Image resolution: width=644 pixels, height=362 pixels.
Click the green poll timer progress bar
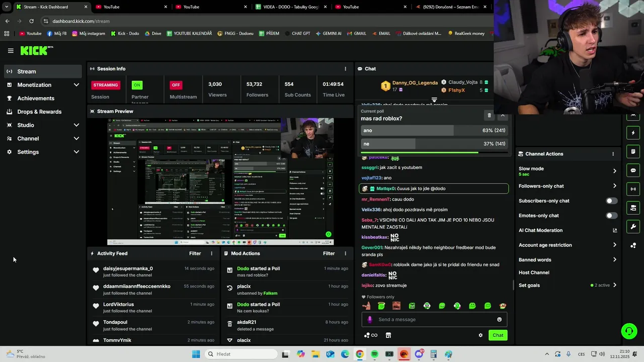tap(434, 152)
